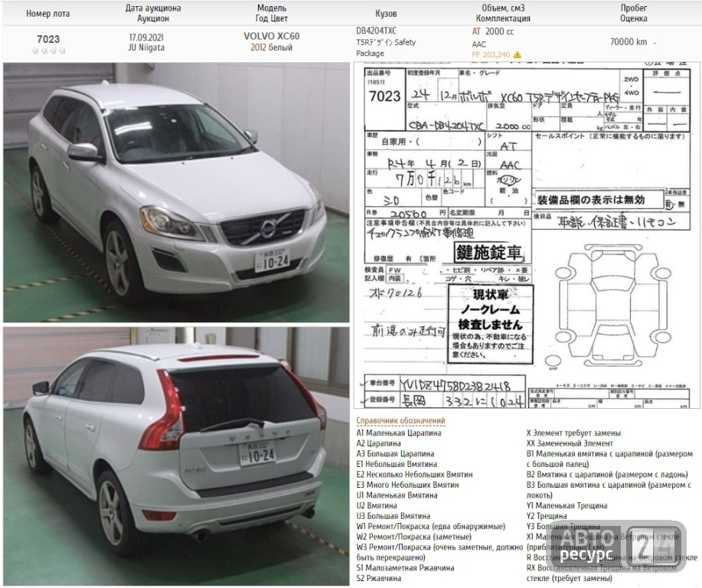The height and width of the screenshot is (588, 702).
Task: Click 'W2 Ремонт/Покраска (заметные)' legend entry
Action: (x=413, y=537)
